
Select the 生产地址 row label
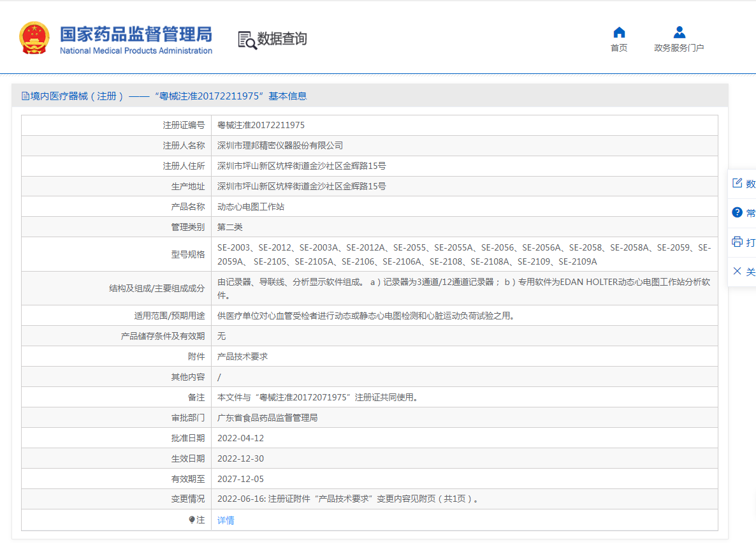click(x=188, y=187)
